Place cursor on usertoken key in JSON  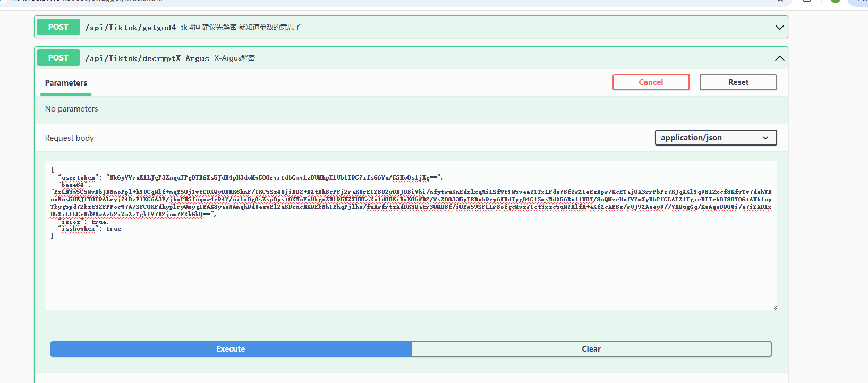point(78,177)
